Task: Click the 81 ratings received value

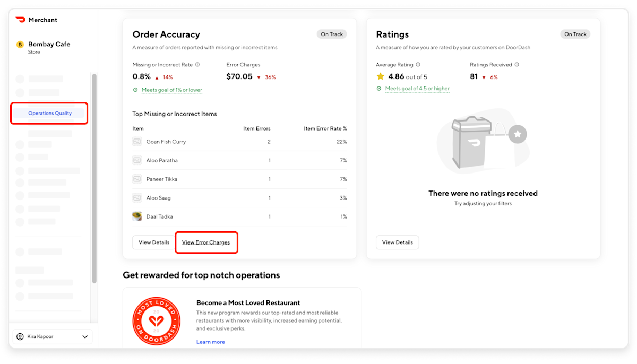Action: [x=474, y=76]
